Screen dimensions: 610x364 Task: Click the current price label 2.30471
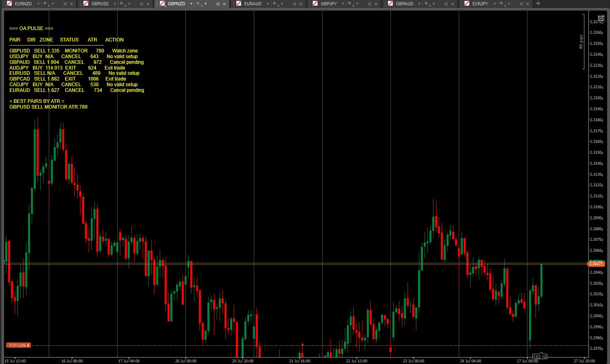[x=596, y=264]
